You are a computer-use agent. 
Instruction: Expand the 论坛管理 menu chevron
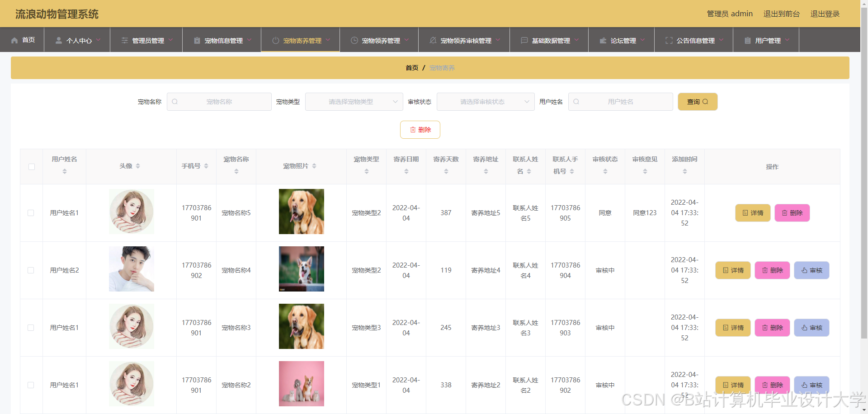pyautogui.click(x=643, y=40)
